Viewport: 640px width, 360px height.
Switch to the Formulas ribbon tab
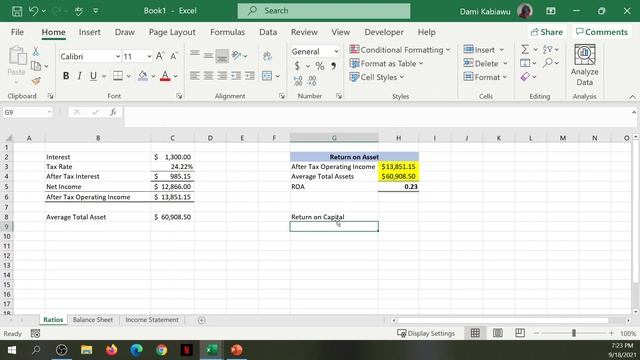click(227, 32)
